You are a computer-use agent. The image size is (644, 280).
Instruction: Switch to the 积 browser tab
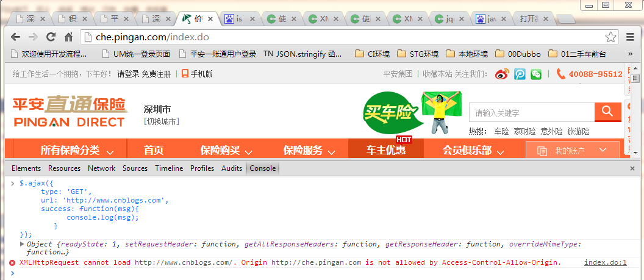[x=72, y=19]
